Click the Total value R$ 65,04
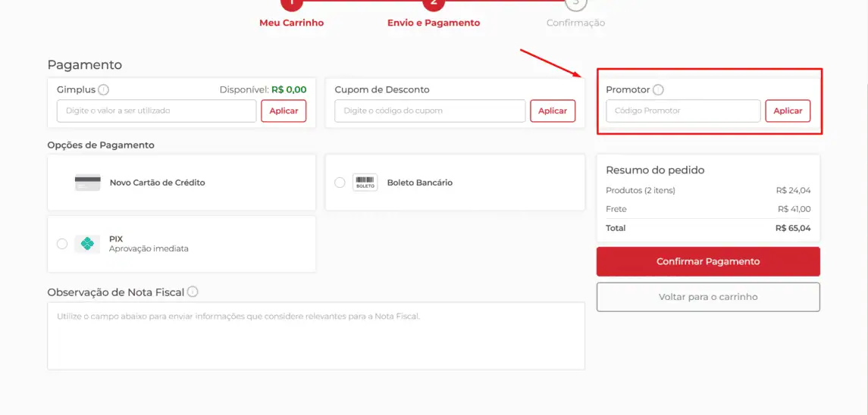The image size is (868, 415). pos(793,228)
